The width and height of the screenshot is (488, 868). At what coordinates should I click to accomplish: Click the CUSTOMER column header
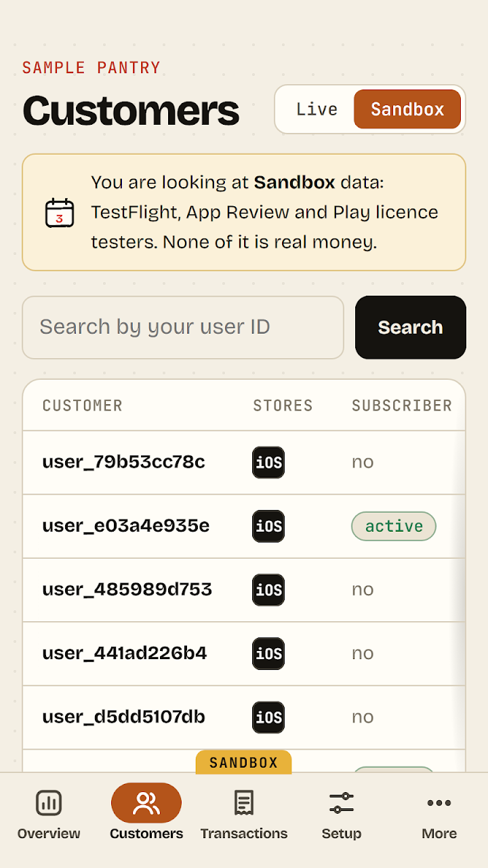pyautogui.click(x=83, y=406)
